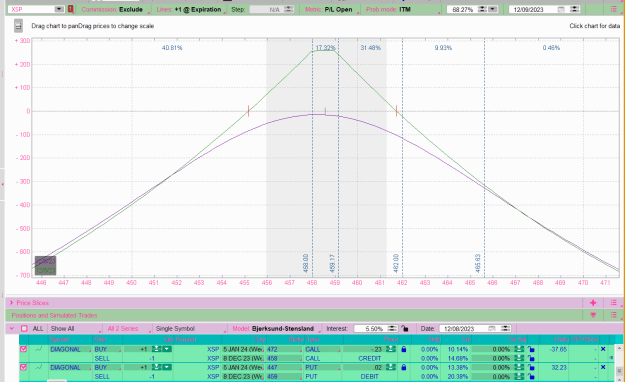
Task: Click pink arrow icon in Positions and Simulated Trades header
Action: 593,315
